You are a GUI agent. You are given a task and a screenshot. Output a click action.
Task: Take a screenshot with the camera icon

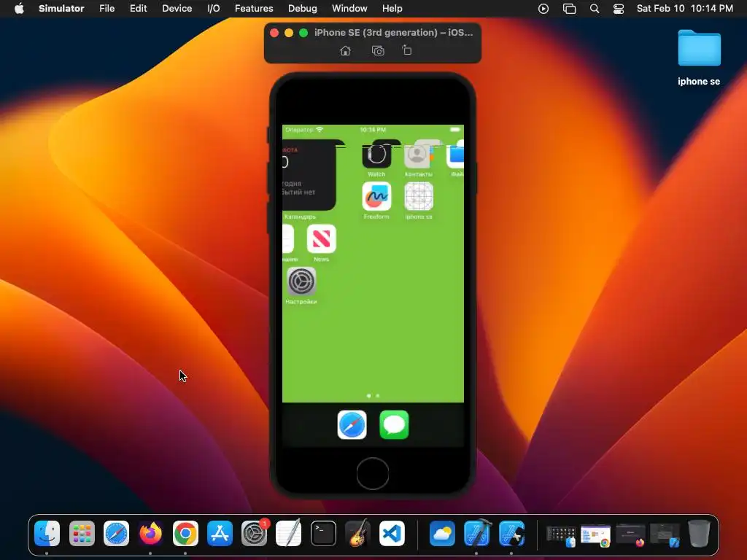point(378,50)
